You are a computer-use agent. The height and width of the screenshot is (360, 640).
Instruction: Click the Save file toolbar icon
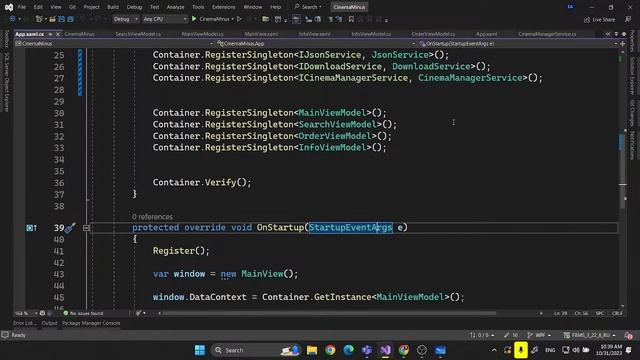pos(62,19)
